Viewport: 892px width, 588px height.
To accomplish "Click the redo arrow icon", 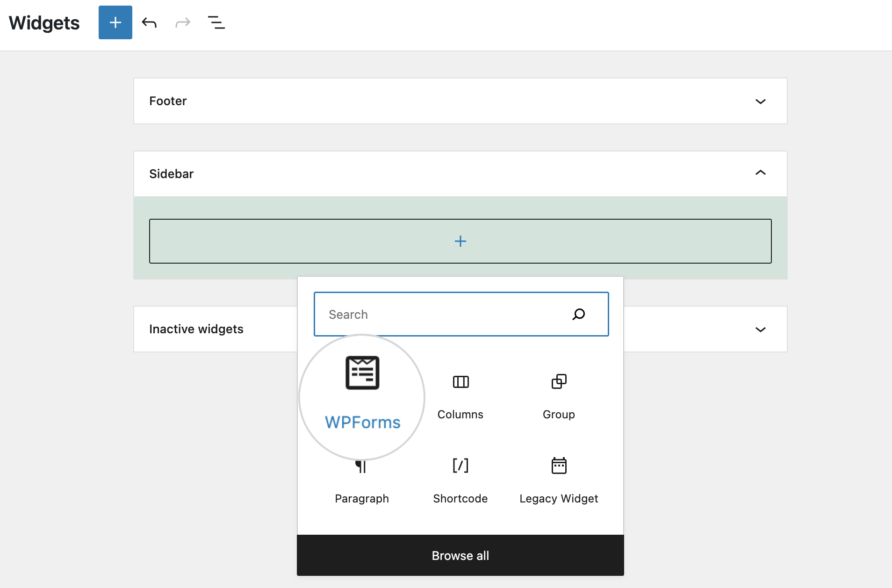I will [x=183, y=22].
